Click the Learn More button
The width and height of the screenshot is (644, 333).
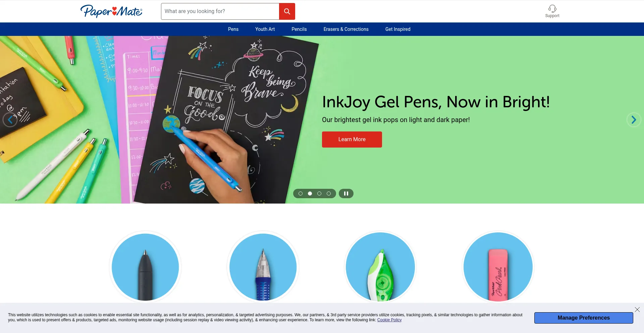[352, 140]
